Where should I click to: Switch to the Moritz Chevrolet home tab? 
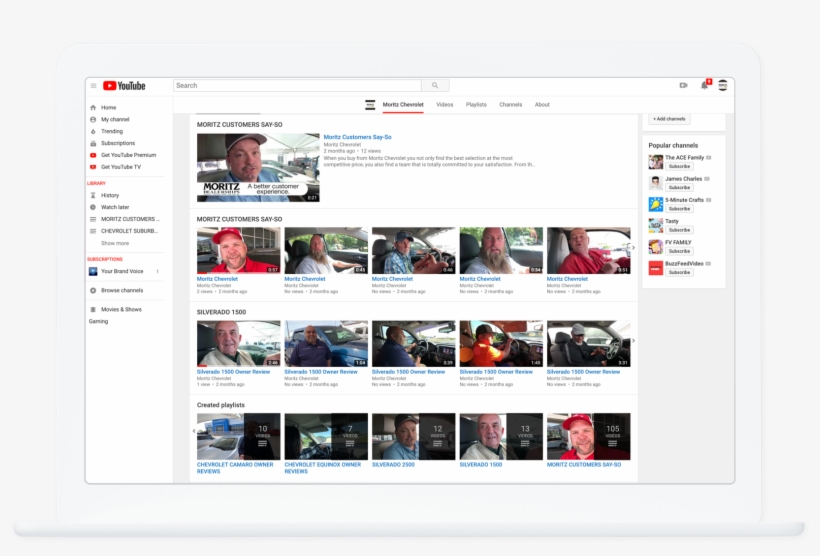403,105
